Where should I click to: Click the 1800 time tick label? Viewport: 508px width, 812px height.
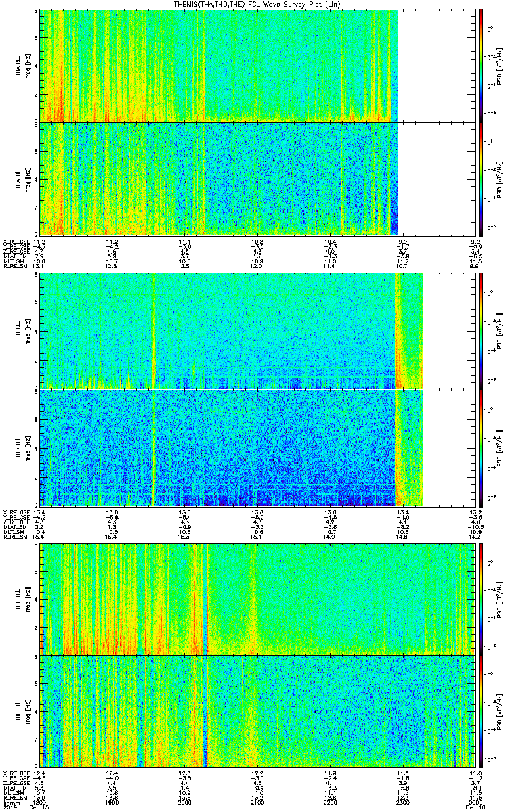pos(39,801)
